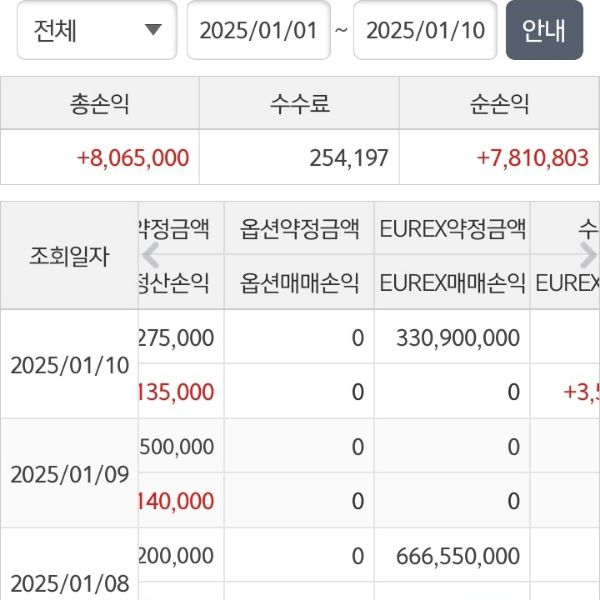Select the 2025/01/09 date row

point(69,473)
